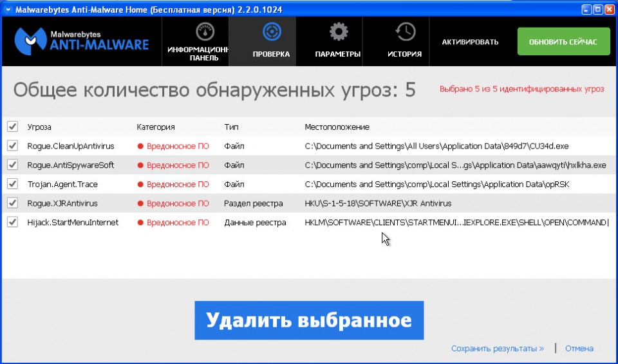
Task: Select Hijack.StartMenuInternet threat name
Action: tap(73, 222)
